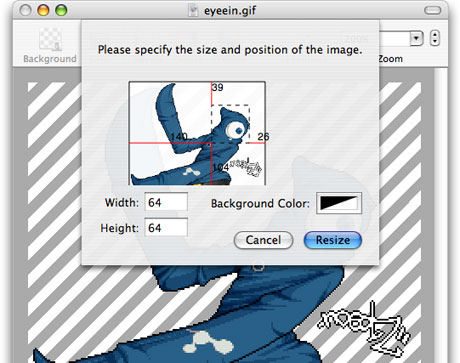Click the Height input field
The image size is (460, 363).
point(166,227)
